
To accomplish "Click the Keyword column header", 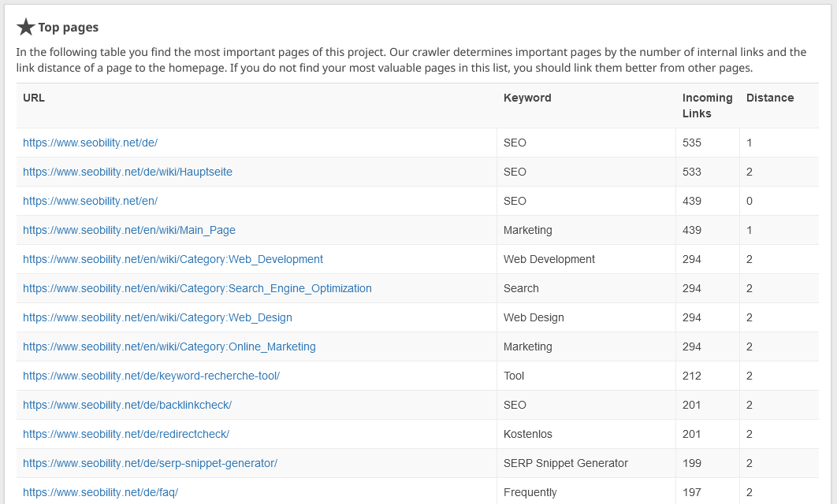I will 526,98.
